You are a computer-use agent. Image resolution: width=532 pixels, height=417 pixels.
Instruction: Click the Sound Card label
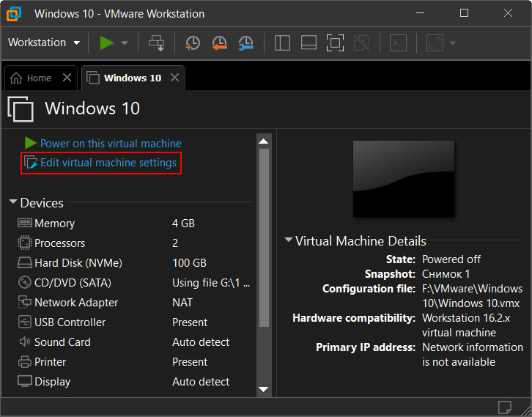pos(62,342)
